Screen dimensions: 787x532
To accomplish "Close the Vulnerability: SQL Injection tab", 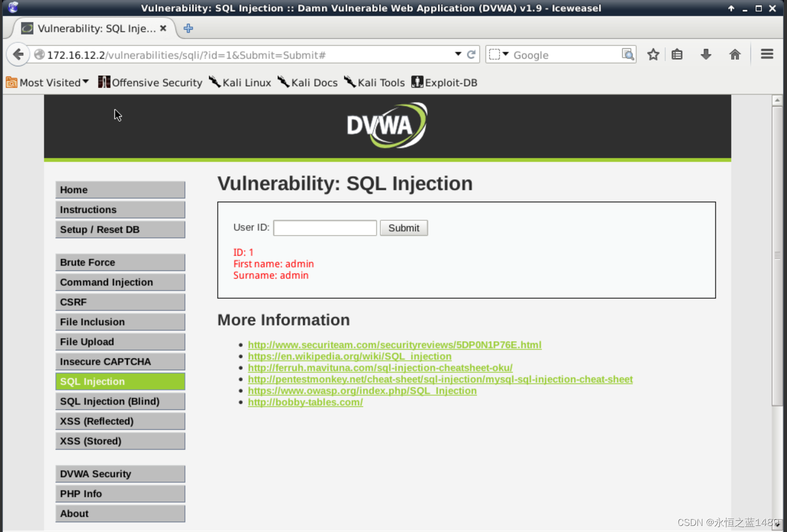I will point(163,29).
